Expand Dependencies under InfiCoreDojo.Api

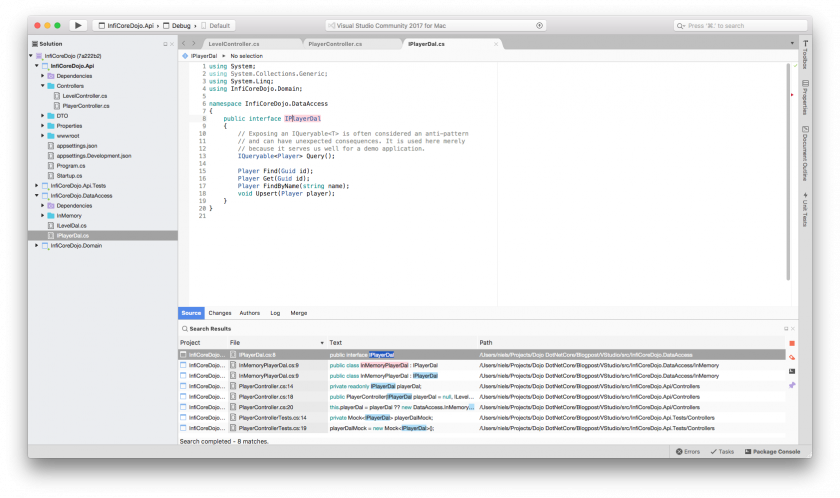point(42,76)
